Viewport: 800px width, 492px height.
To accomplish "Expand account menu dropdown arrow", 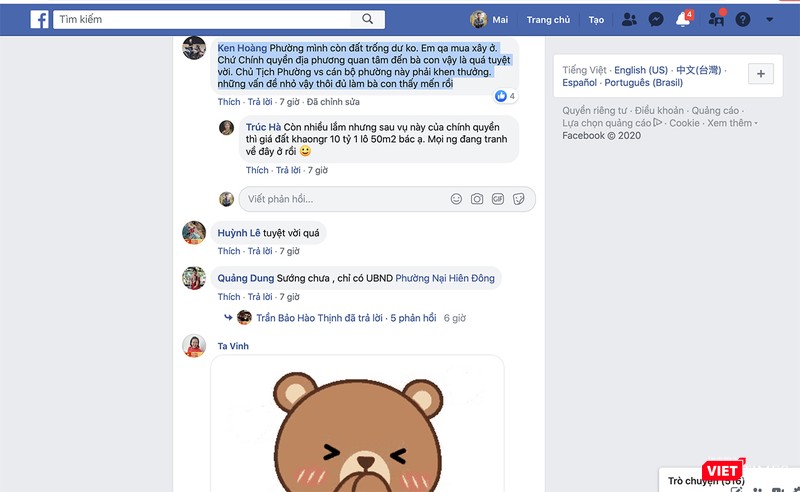I will pyautogui.click(x=769, y=20).
